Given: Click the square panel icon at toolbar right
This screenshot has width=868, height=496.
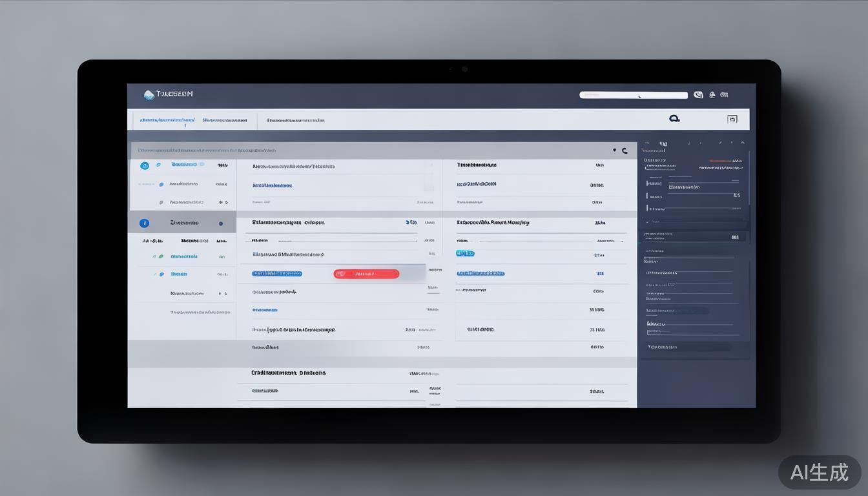Looking at the screenshot, I should click(732, 119).
